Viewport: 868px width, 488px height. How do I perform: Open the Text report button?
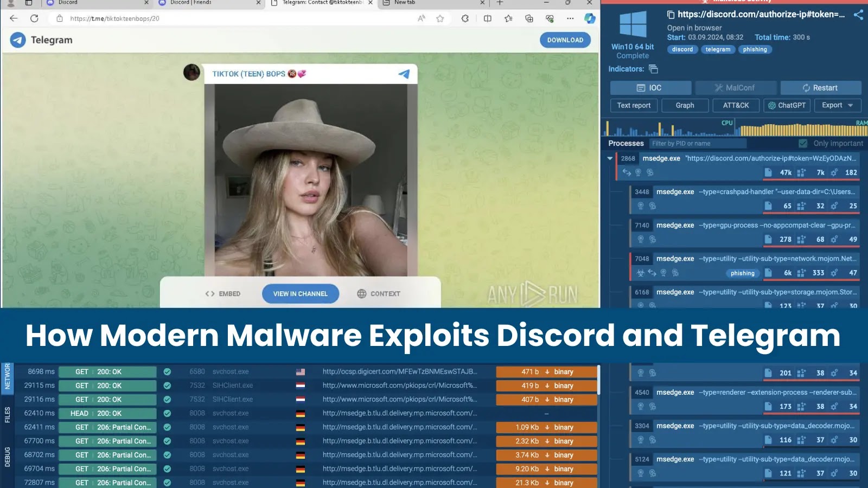(x=634, y=105)
